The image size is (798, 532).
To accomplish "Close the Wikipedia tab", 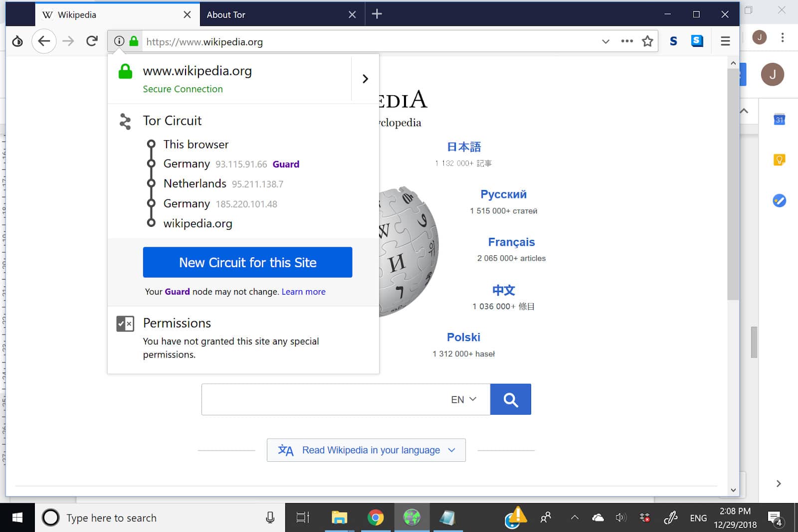I will point(187,14).
